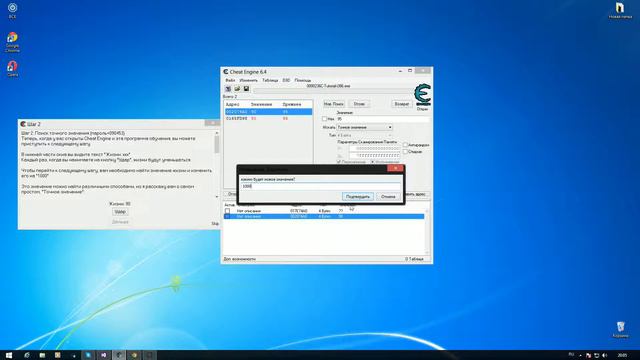Viewport: 640px width, 360px height.
Task: Click the Удар button in tutorial
Action: pyautogui.click(x=120, y=212)
